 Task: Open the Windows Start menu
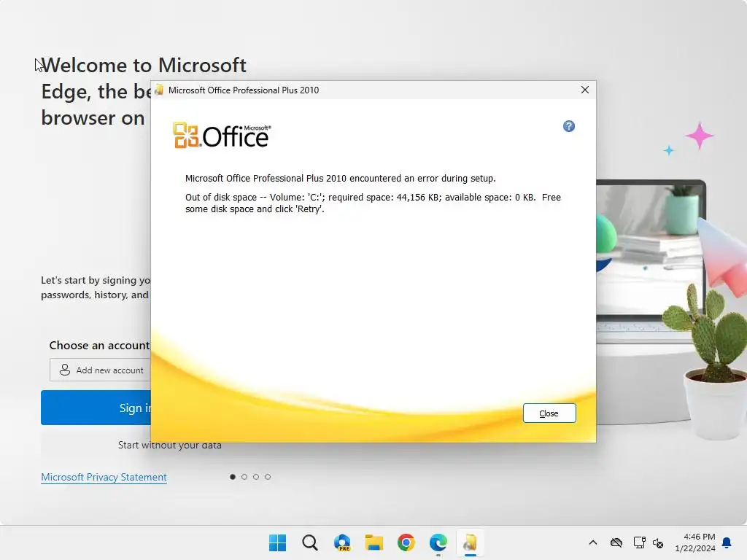tap(278, 542)
